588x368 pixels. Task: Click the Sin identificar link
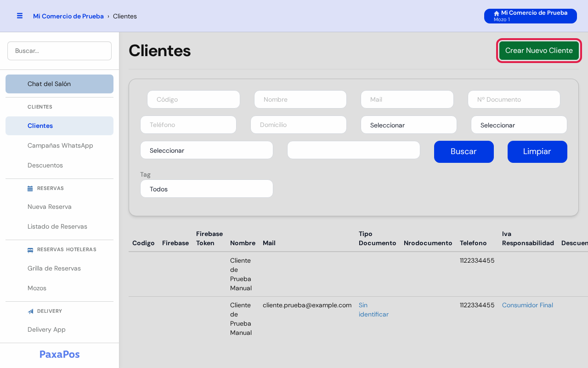point(373,310)
